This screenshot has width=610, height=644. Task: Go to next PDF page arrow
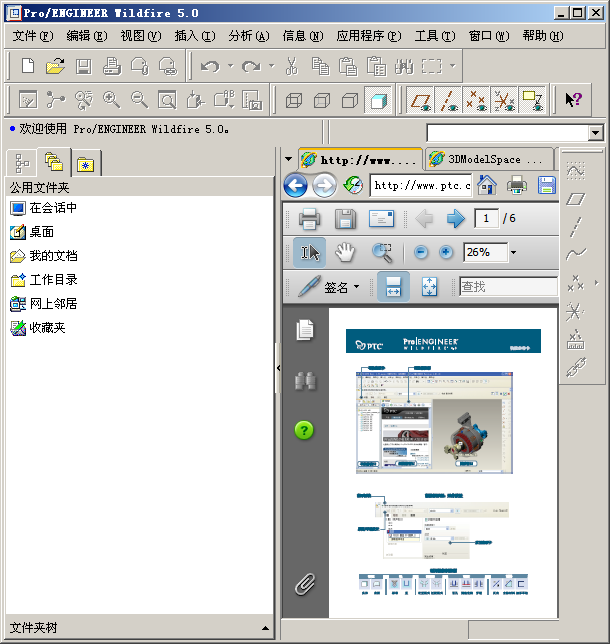(455, 219)
